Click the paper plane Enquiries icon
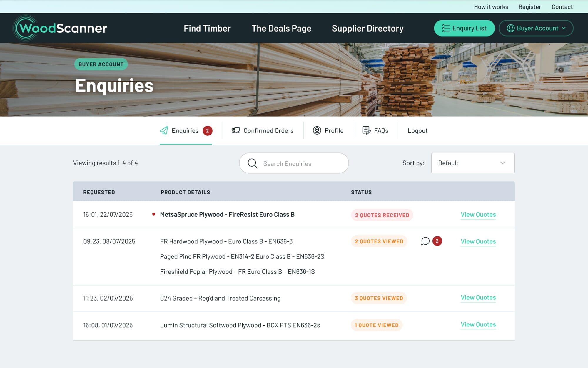This screenshot has width=588, height=368. [164, 130]
